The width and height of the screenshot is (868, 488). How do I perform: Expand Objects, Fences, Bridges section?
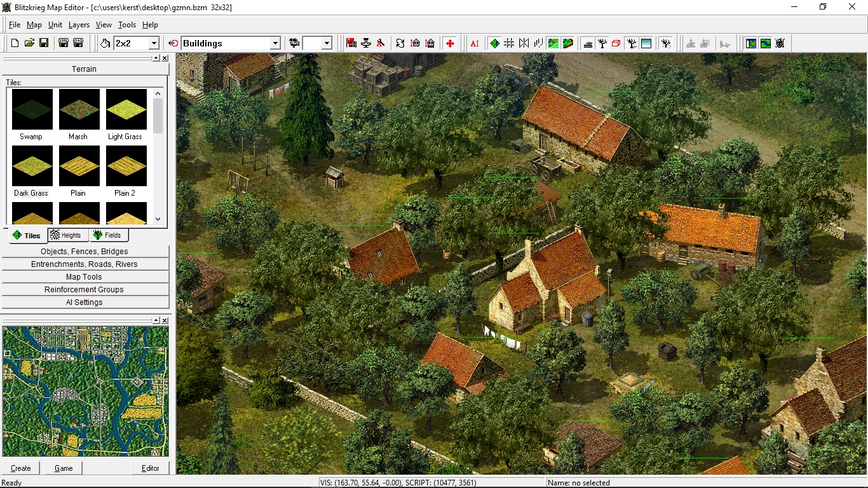[86, 252]
